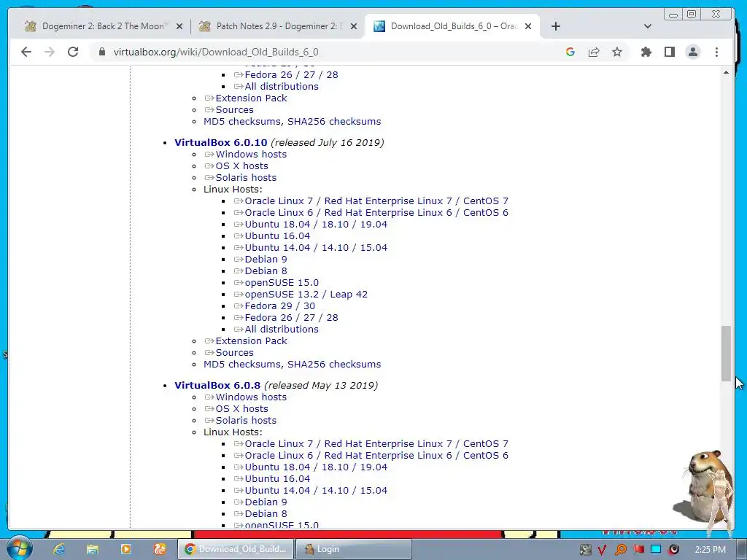Viewport: 747px width, 560px height.
Task: Share this page icon
Action: click(594, 52)
